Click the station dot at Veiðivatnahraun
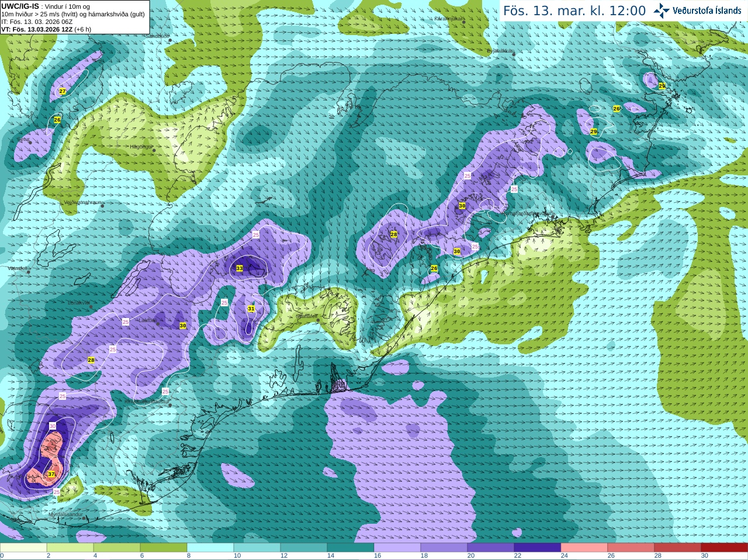Image resolution: width=748 pixels, height=560 pixels. tap(102, 206)
